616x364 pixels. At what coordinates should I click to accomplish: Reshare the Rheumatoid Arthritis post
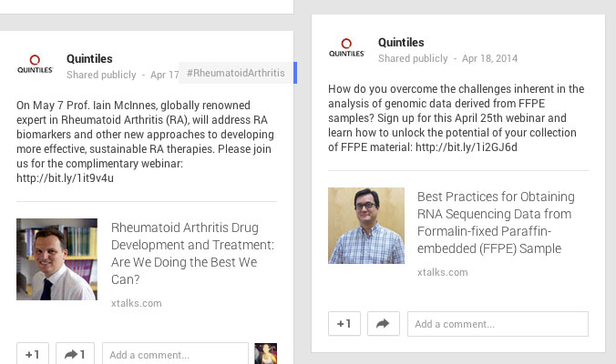point(76,354)
